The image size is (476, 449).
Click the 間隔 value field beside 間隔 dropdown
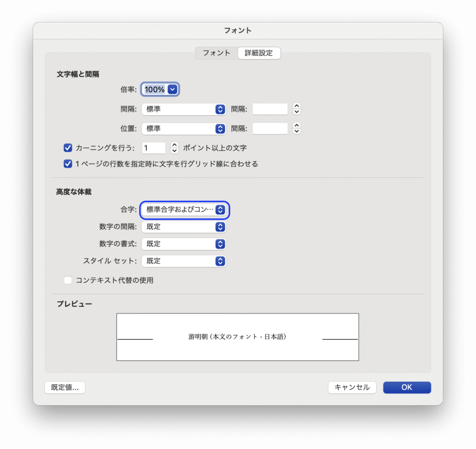tap(270, 109)
